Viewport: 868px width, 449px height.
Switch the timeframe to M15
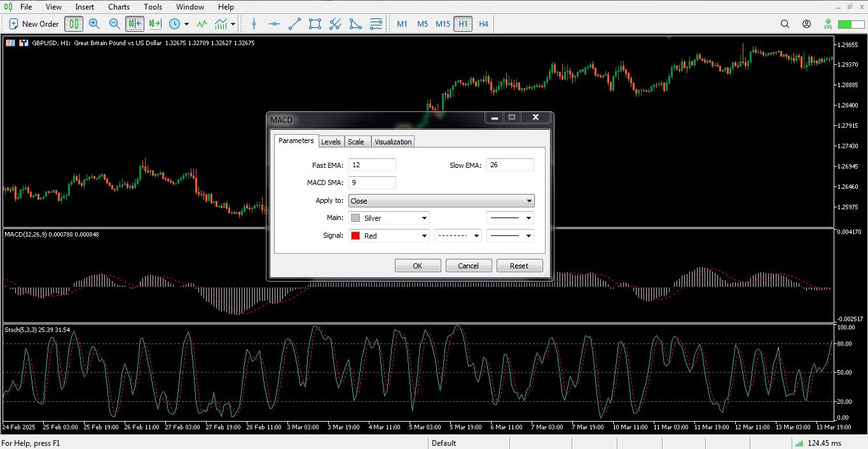443,24
